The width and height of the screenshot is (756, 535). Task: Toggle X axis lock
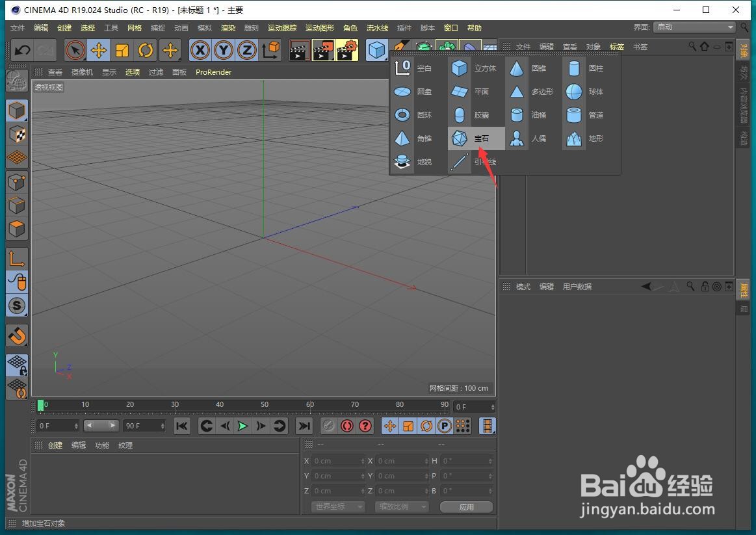click(200, 50)
